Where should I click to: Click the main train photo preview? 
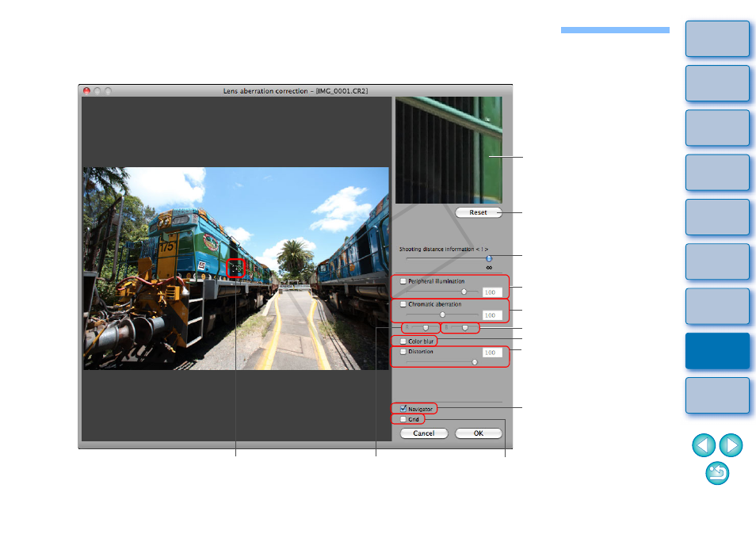pos(236,269)
